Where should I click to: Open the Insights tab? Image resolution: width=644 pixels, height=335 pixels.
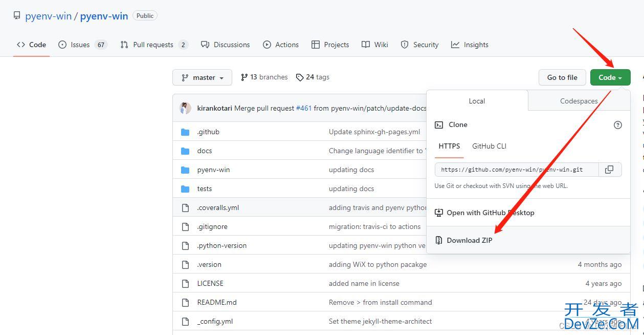tap(470, 45)
